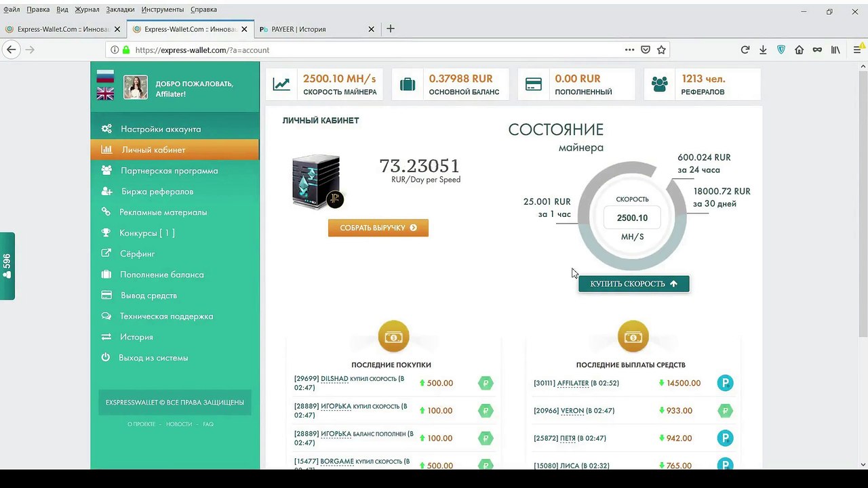Click gold money icon above Последние выплаты средств

[633, 337]
